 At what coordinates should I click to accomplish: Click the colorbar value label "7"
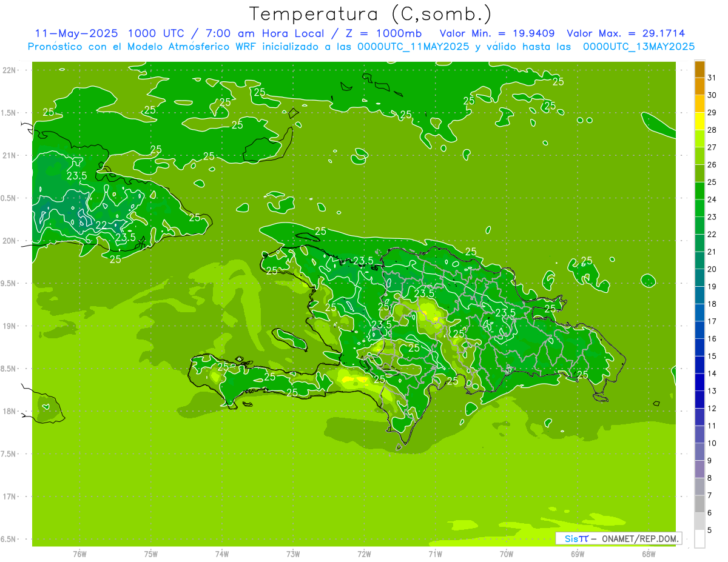click(710, 495)
